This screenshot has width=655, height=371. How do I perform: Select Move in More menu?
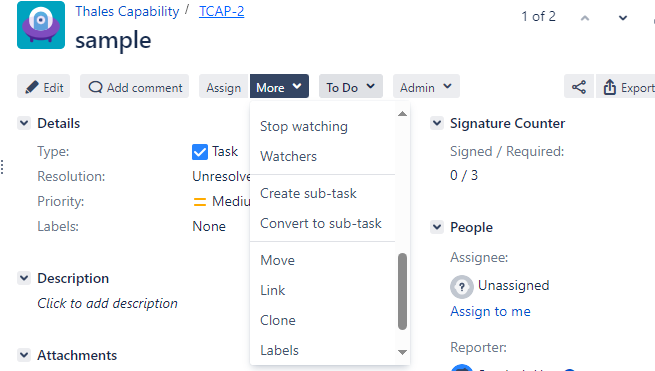point(322,260)
